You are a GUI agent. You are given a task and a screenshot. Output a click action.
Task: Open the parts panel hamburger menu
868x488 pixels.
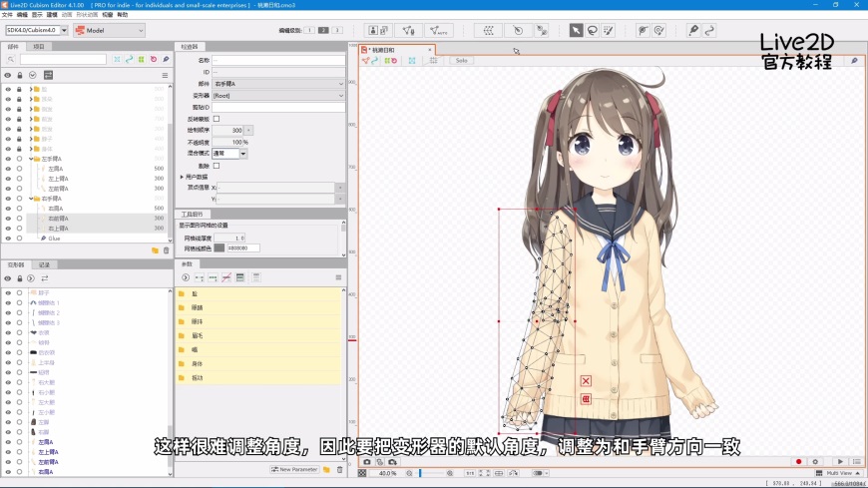[x=165, y=75]
